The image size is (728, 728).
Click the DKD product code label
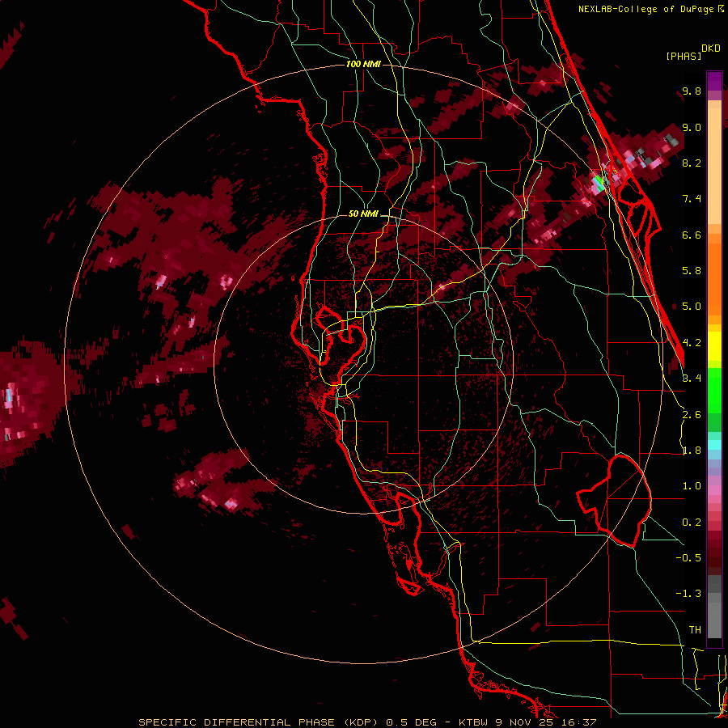(x=711, y=49)
